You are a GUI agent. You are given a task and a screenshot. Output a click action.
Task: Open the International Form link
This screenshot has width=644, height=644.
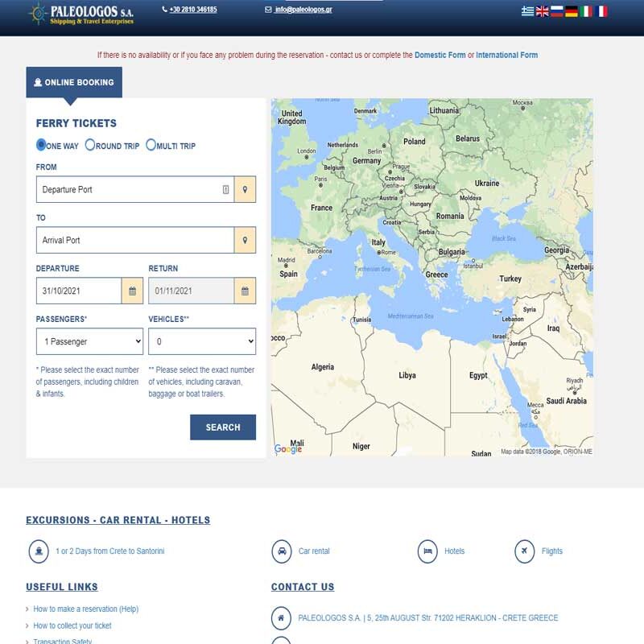coord(506,56)
